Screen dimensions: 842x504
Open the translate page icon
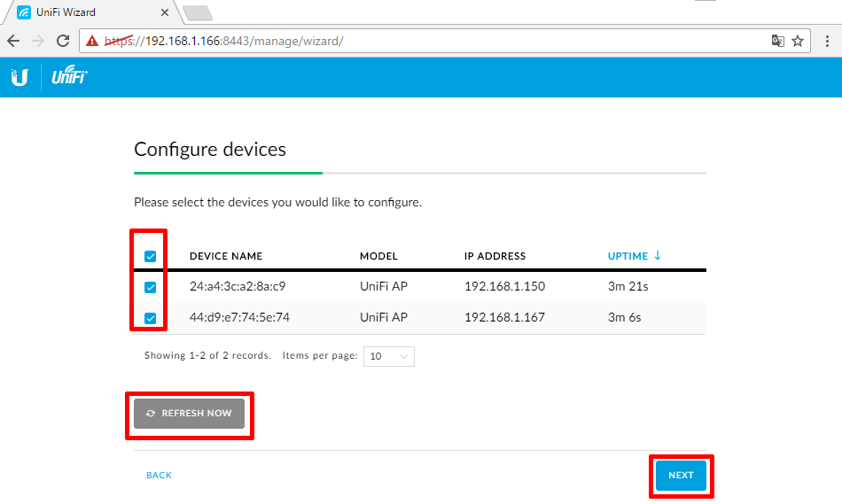pyautogui.click(x=777, y=41)
